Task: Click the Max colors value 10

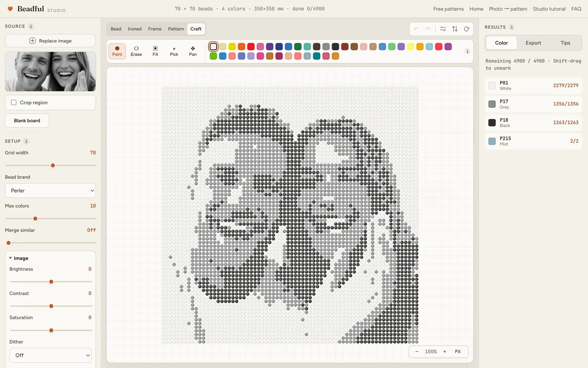Action: 93,206
